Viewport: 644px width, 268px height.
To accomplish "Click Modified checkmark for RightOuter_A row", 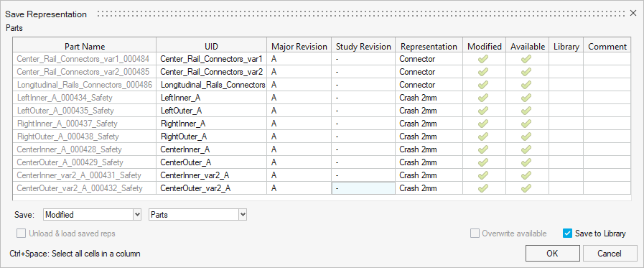I will tap(484, 137).
